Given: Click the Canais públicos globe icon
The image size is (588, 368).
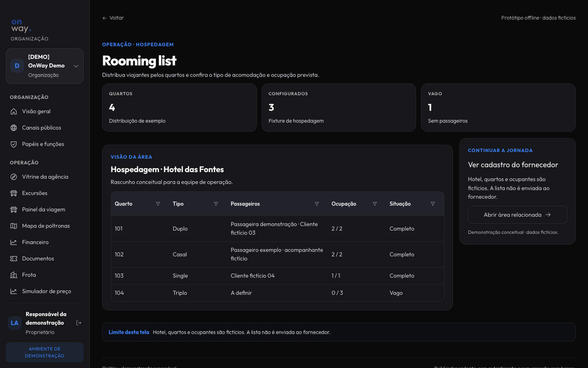Looking at the screenshot, I should [13, 128].
